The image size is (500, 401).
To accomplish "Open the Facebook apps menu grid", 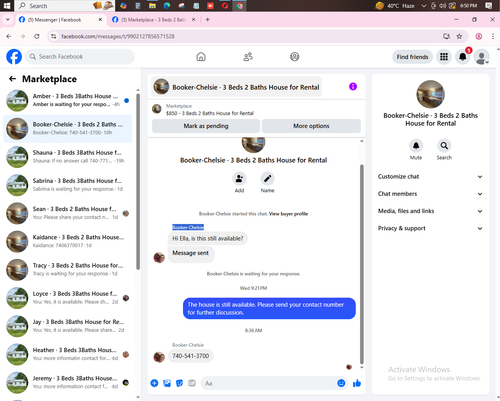I will click(444, 57).
